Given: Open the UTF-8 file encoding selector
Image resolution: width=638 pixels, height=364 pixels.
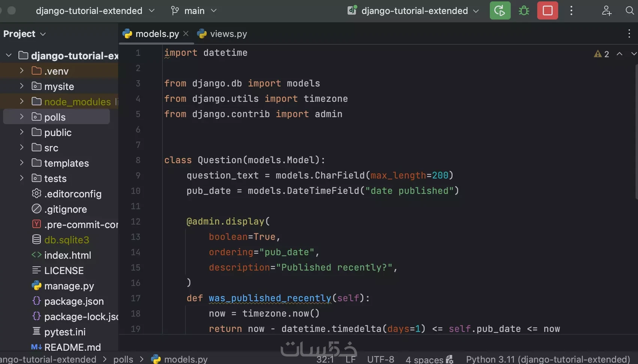Looking at the screenshot, I should coord(380,359).
